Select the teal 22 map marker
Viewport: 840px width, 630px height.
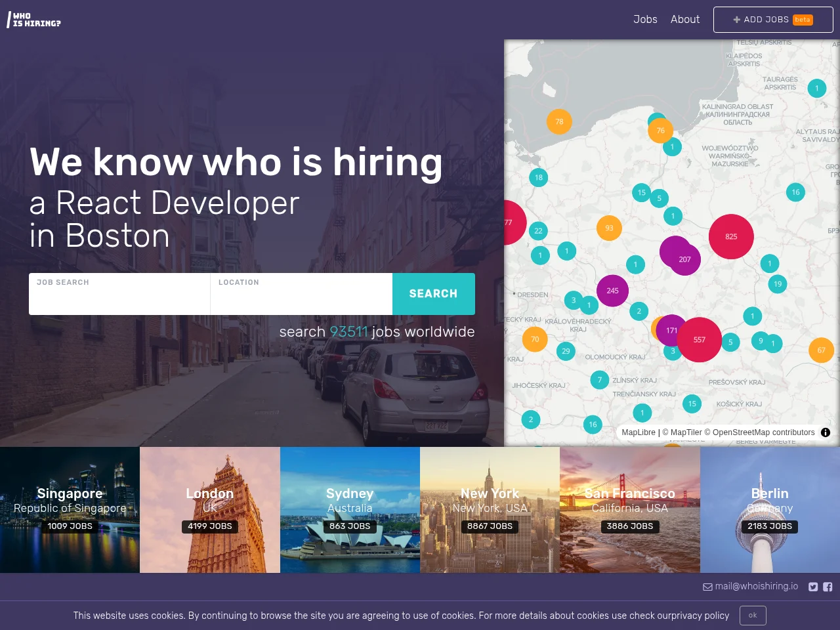coord(538,230)
